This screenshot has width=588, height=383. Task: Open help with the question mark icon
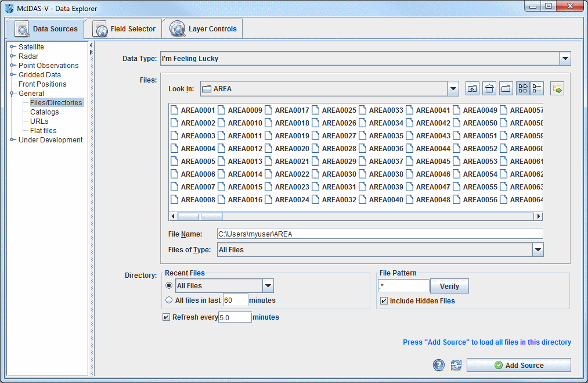coord(439,365)
